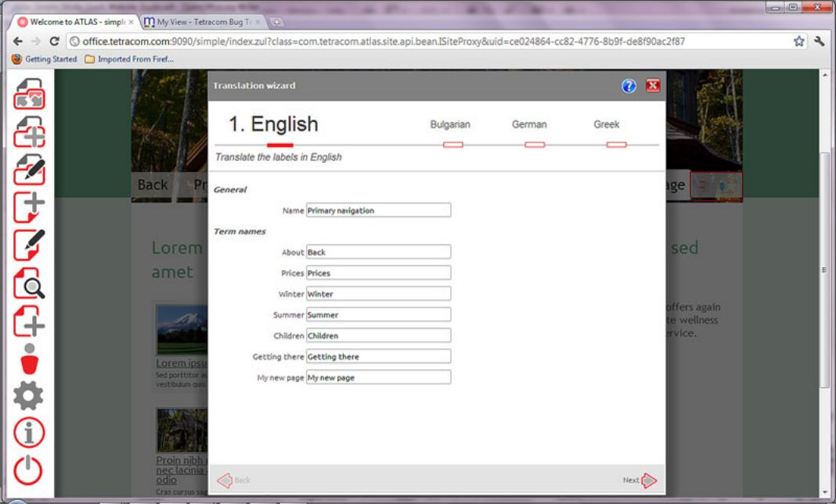Click Next button in wizard
The height and width of the screenshot is (504, 836).
point(640,481)
